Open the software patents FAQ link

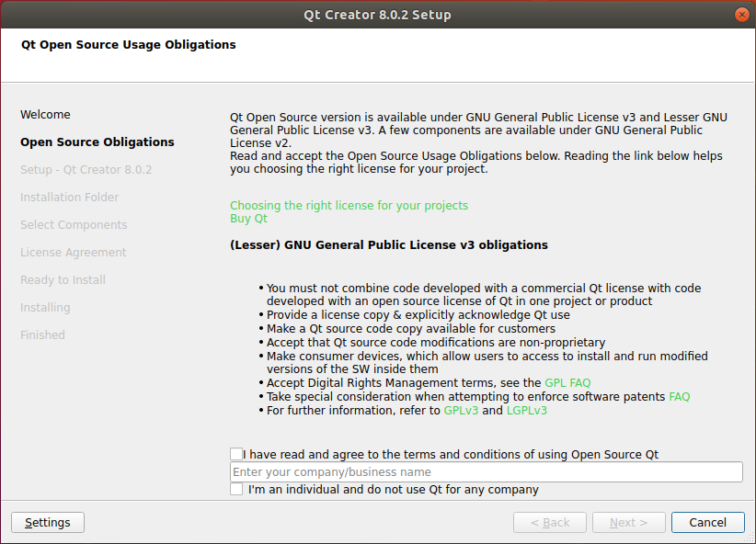click(679, 397)
